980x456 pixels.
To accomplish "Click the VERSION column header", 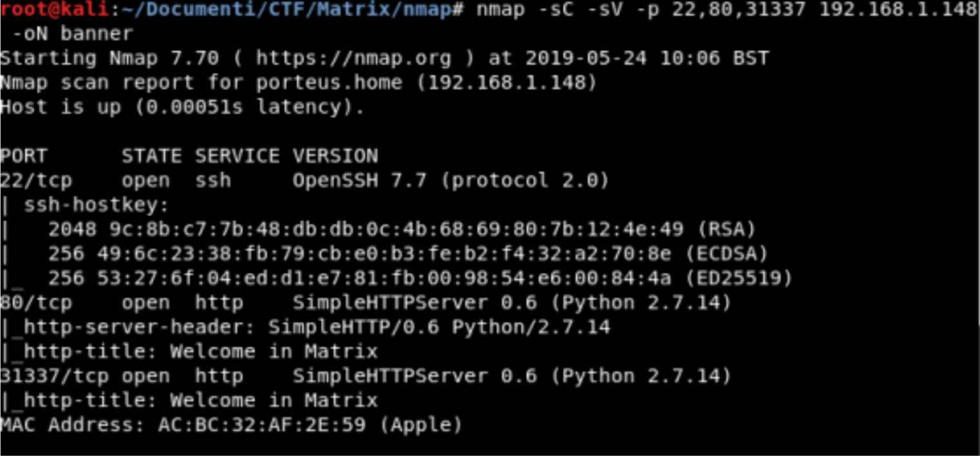I will (x=335, y=157).
